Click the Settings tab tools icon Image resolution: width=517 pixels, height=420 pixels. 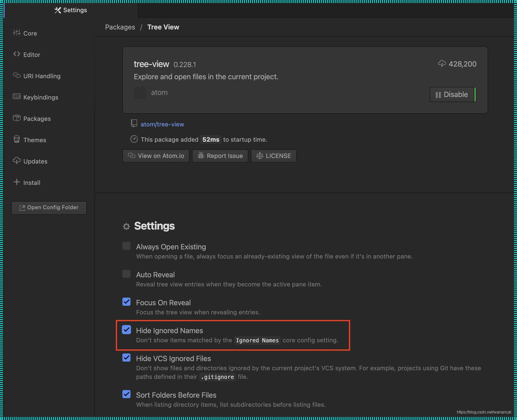pos(58,10)
